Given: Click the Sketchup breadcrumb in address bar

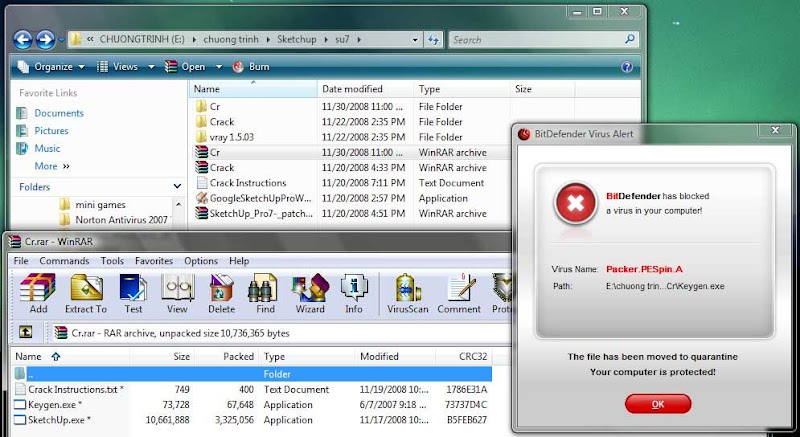Looking at the screenshot, I should pyautogui.click(x=297, y=39).
